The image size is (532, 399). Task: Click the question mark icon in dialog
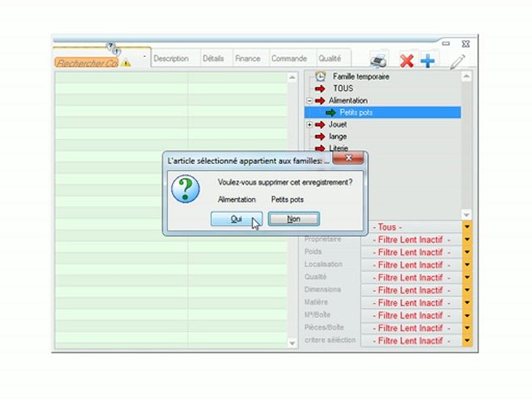[186, 189]
